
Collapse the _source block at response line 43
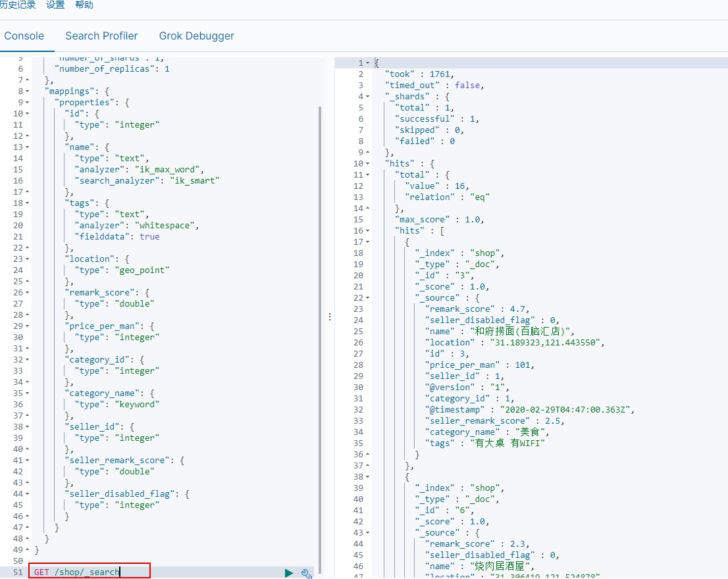coord(368,533)
